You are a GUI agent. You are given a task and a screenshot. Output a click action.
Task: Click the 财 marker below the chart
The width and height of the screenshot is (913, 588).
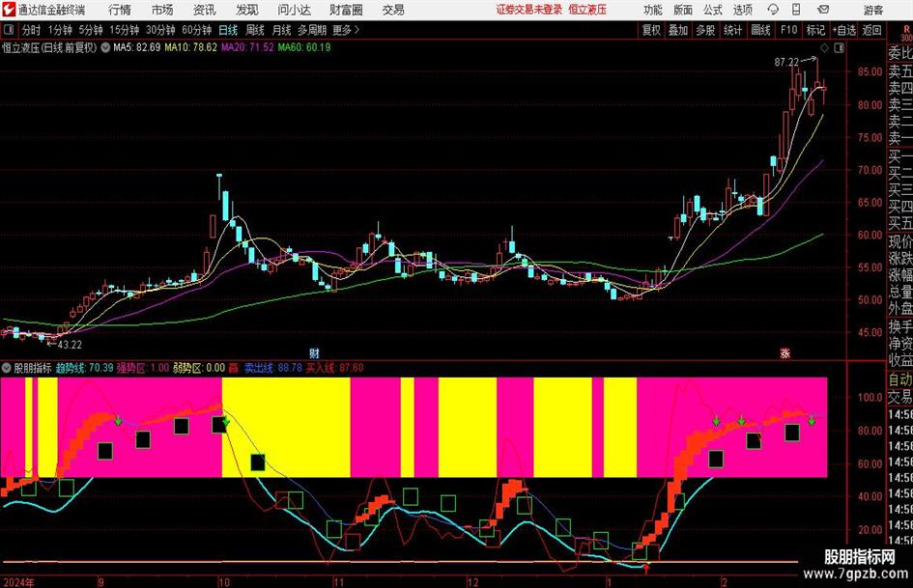click(314, 353)
